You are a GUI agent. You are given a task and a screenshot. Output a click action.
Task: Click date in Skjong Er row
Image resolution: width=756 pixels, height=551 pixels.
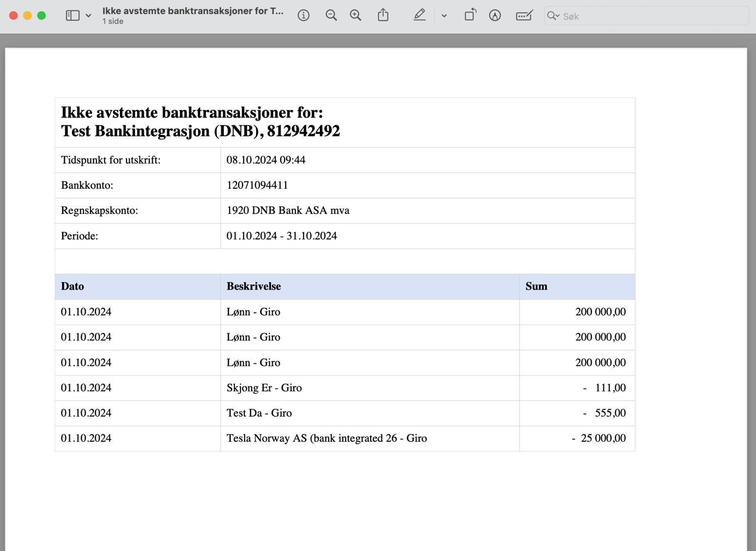(x=86, y=388)
